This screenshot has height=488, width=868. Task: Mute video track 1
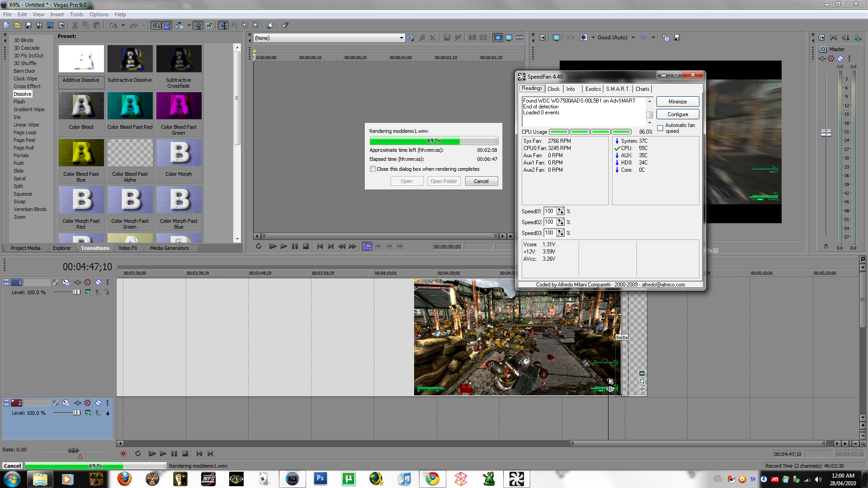point(98,282)
